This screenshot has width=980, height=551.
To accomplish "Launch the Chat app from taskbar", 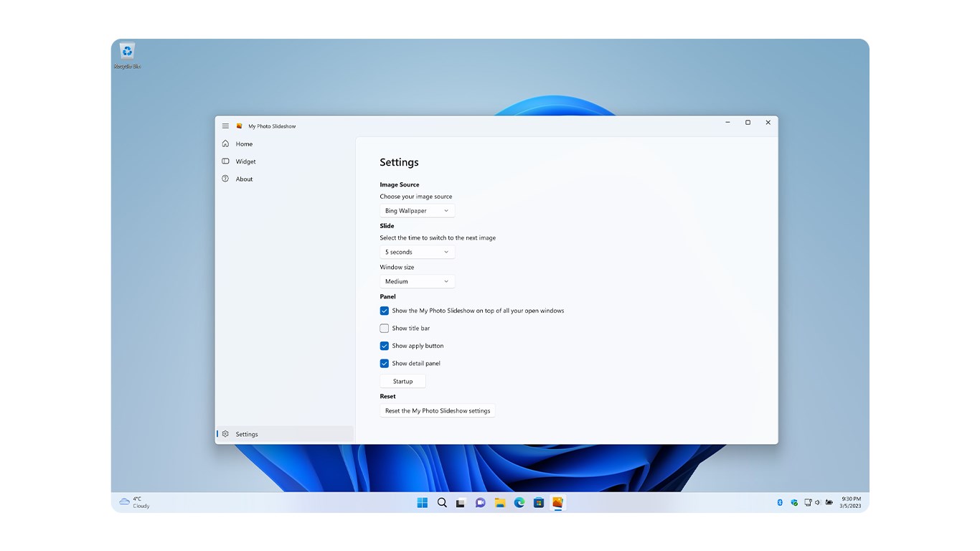I will pyautogui.click(x=481, y=502).
